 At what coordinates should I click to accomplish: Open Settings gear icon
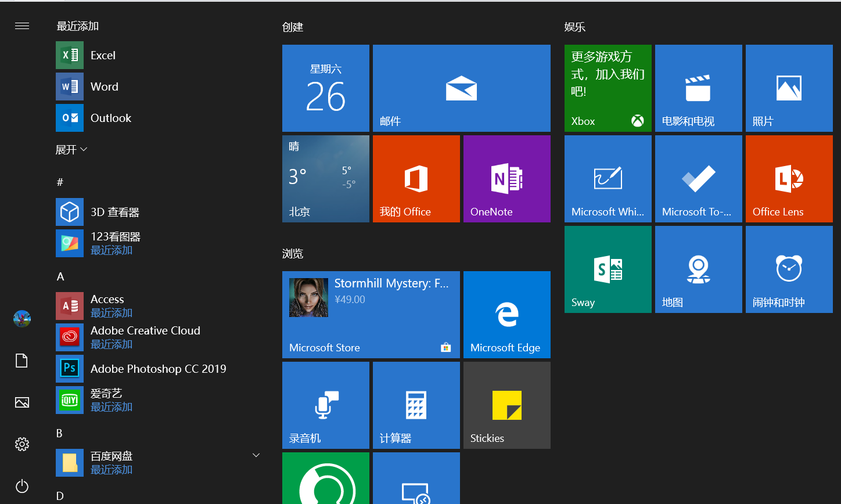pyautogui.click(x=22, y=444)
